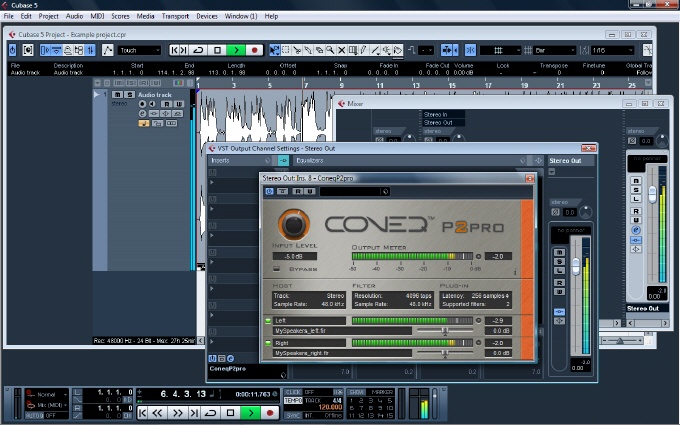
Task: Turn the ConEQ Input Level knob
Action: pyautogui.click(x=294, y=222)
